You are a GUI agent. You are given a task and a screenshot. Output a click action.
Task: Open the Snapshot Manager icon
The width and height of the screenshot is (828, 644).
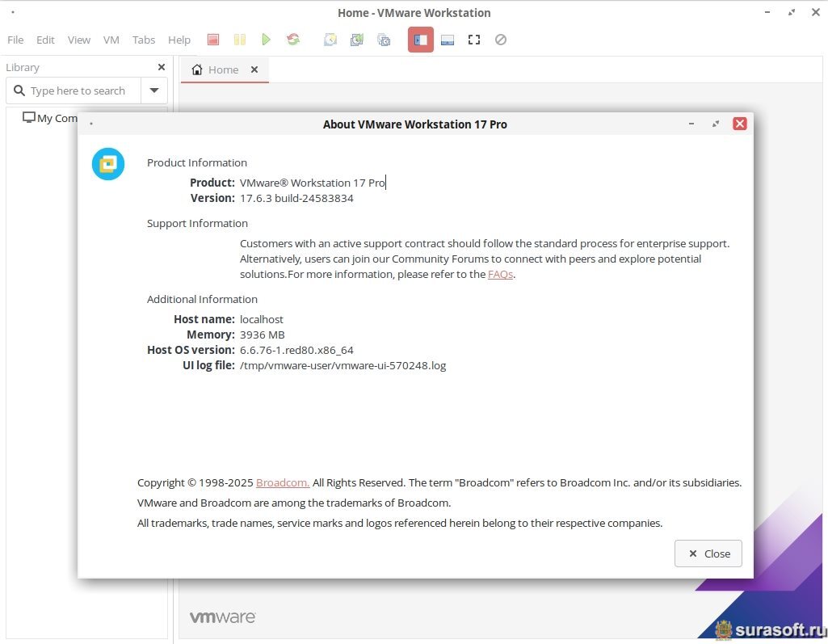384,40
